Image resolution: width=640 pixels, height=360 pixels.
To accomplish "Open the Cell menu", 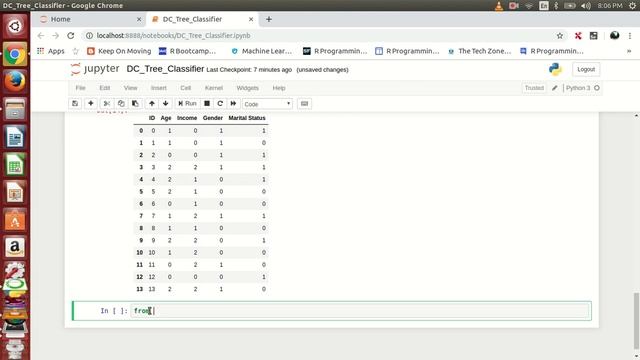I will click(x=186, y=88).
